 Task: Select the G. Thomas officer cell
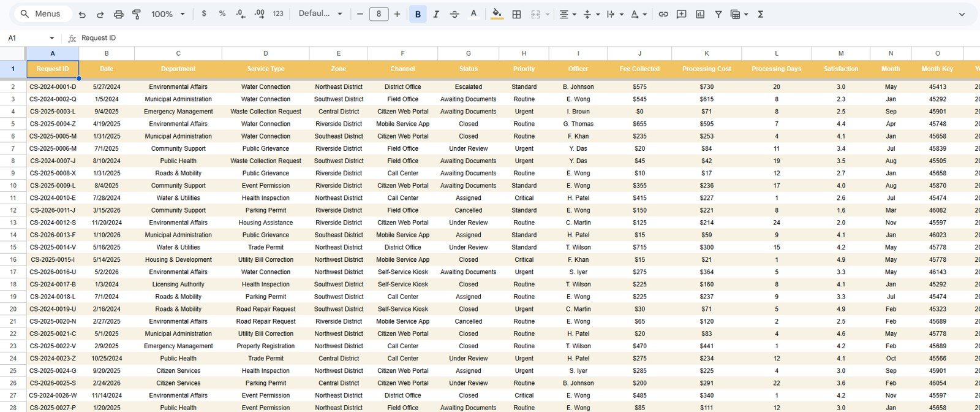point(578,124)
